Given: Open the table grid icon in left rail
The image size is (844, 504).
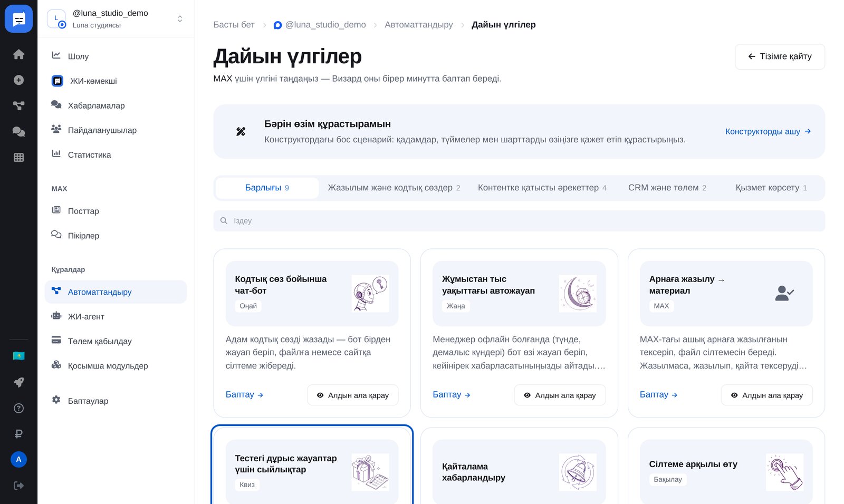Looking at the screenshot, I should coord(18,158).
